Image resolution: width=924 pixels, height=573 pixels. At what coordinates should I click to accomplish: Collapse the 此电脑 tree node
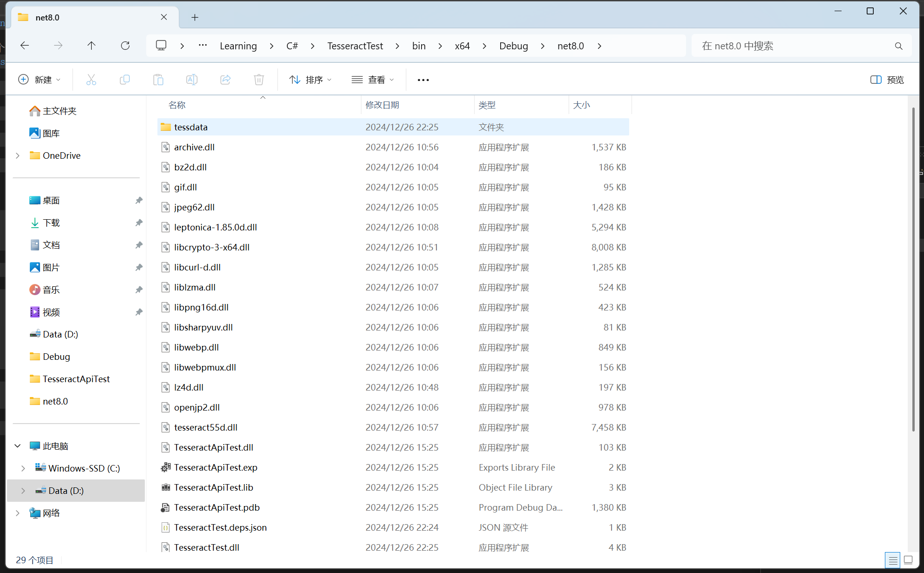click(18, 446)
